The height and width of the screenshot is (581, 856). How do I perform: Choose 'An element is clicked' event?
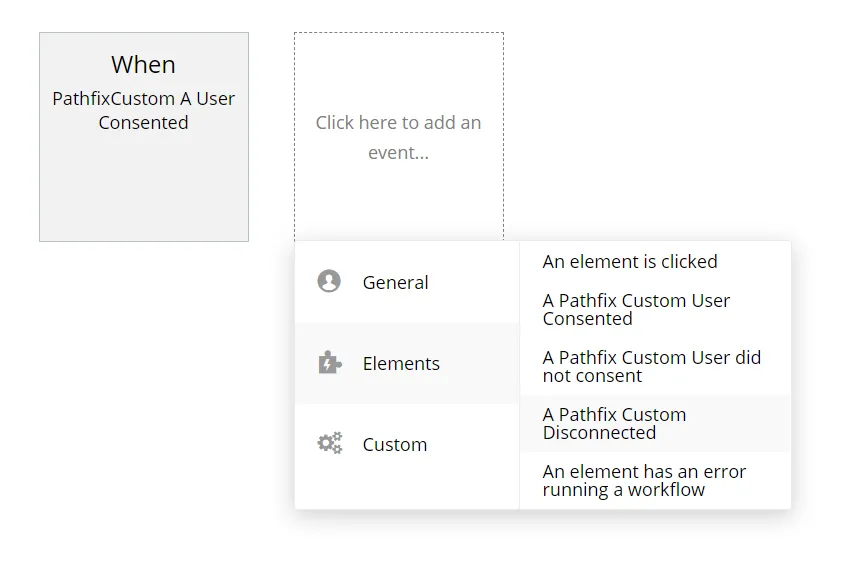655,262
